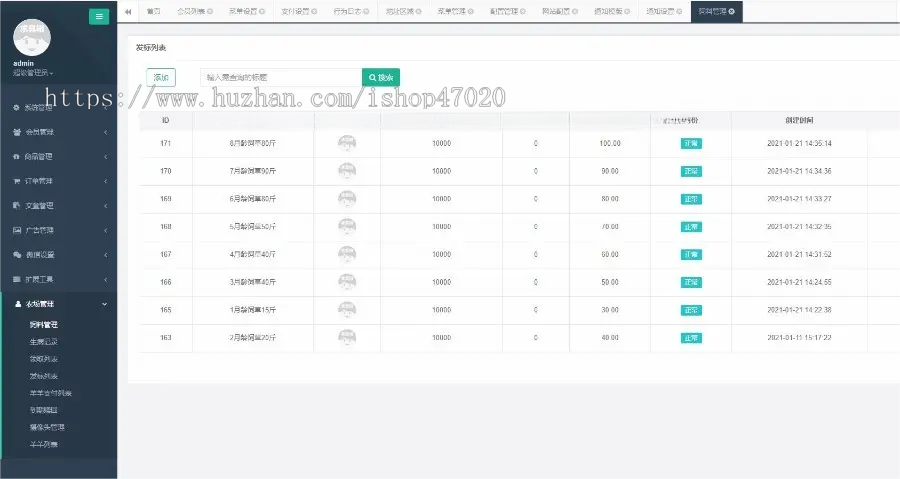Focus the title search input field
Image resolution: width=900 pixels, height=479 pixels.
pyautogui.click(x=281, y=77)
